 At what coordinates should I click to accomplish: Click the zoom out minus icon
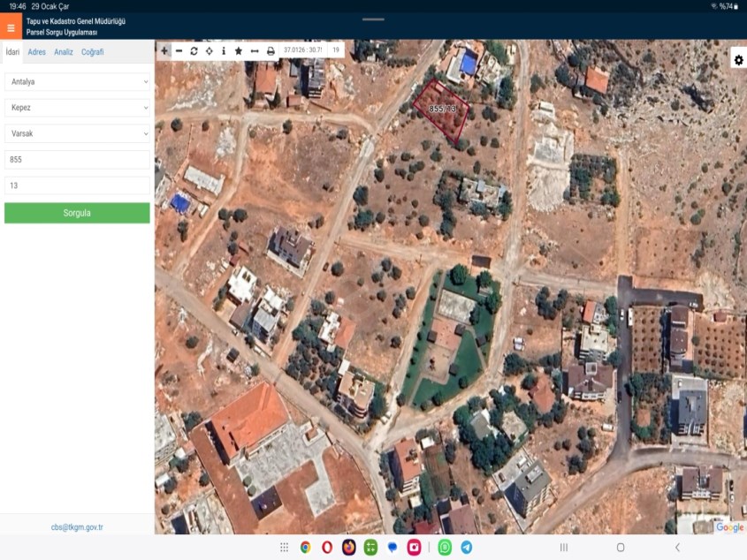pos(179,51)
